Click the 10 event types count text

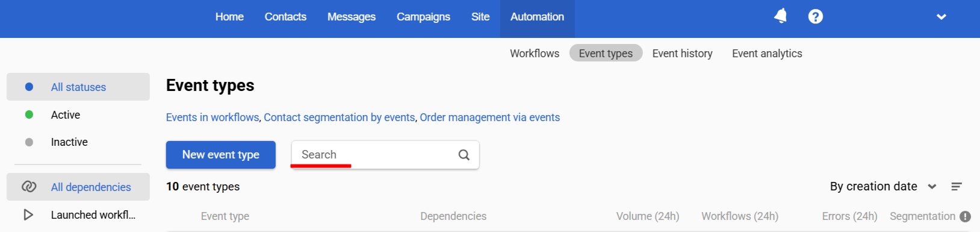(x=203, y=187)
